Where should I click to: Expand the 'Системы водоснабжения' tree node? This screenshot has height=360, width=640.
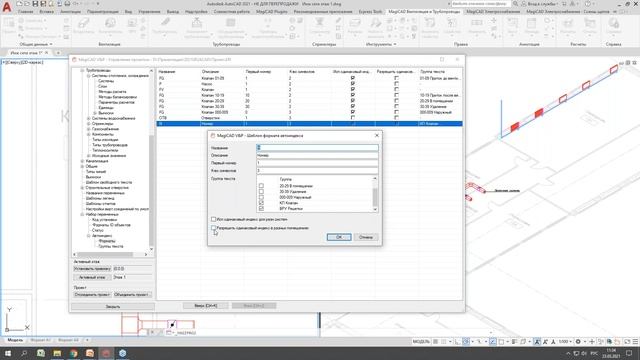coord(88,118)
